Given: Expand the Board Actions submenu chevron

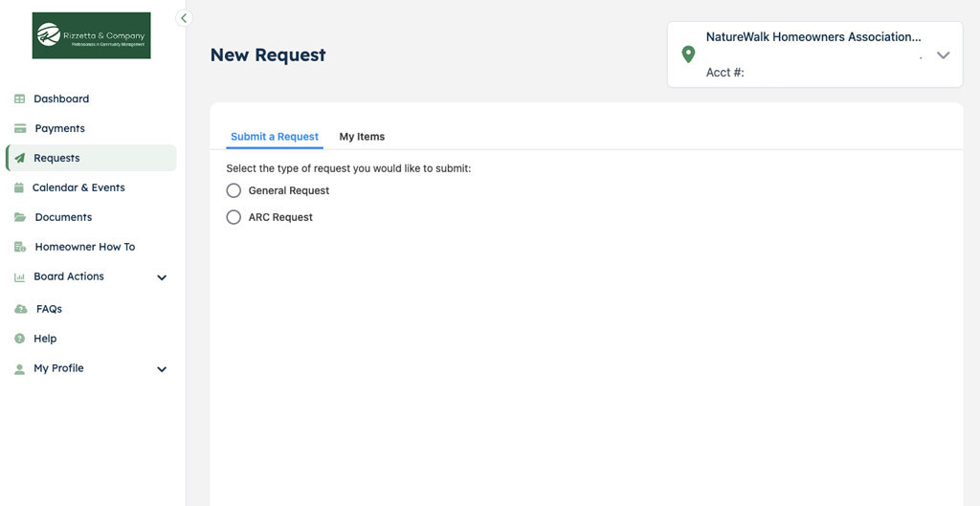Looking at the screenshot, I should (162, 277).
